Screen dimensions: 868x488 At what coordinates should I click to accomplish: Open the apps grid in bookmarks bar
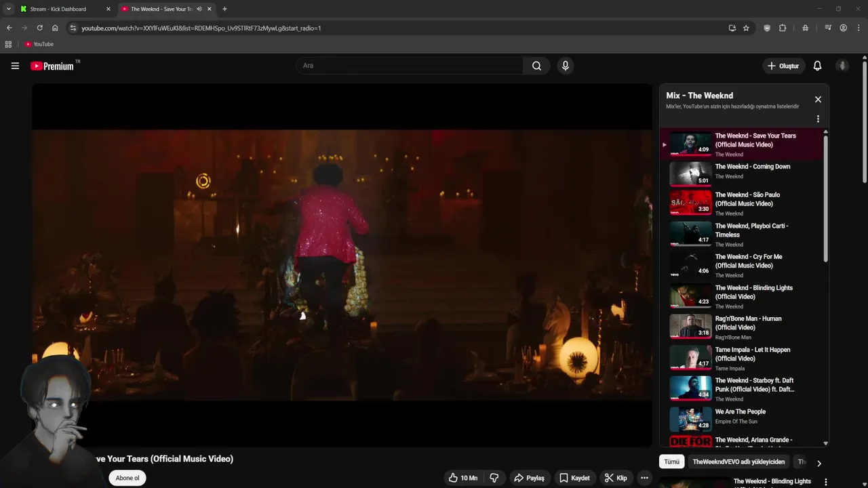point(8,44)
